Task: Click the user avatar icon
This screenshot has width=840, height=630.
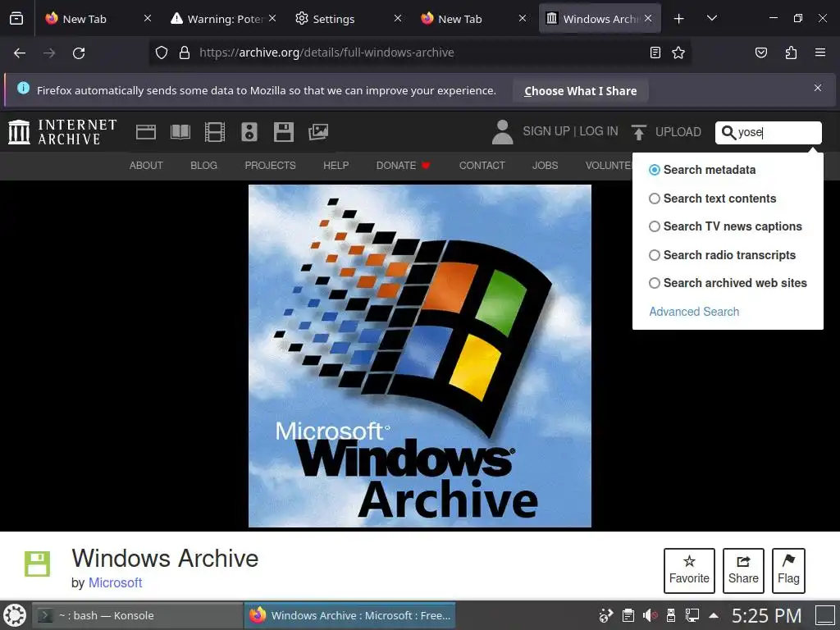Action: pyautogui.click(x=502, y=132)
